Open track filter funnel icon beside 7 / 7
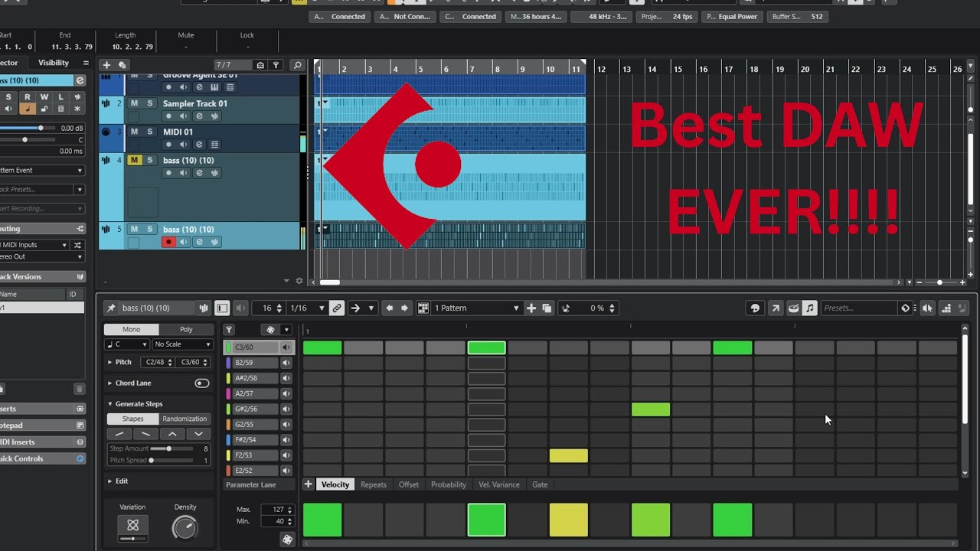Screen dimensions: 980x551 276,66
